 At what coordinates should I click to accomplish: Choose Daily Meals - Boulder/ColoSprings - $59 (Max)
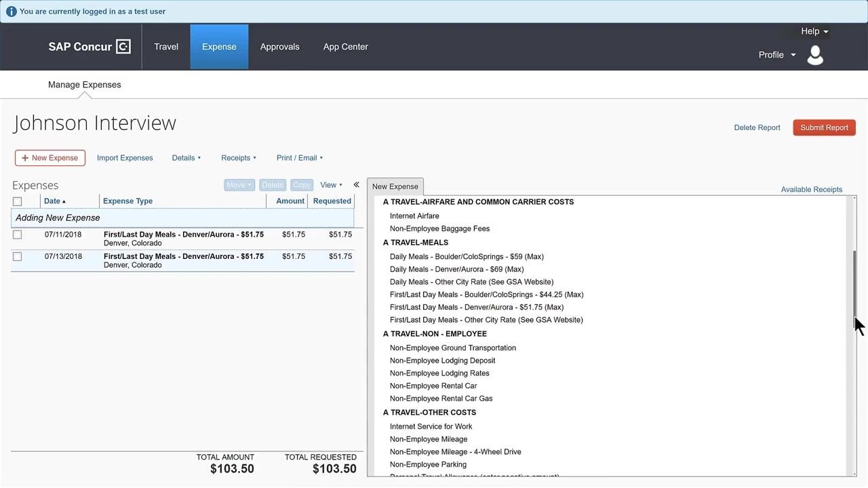(x=467, y=257)
